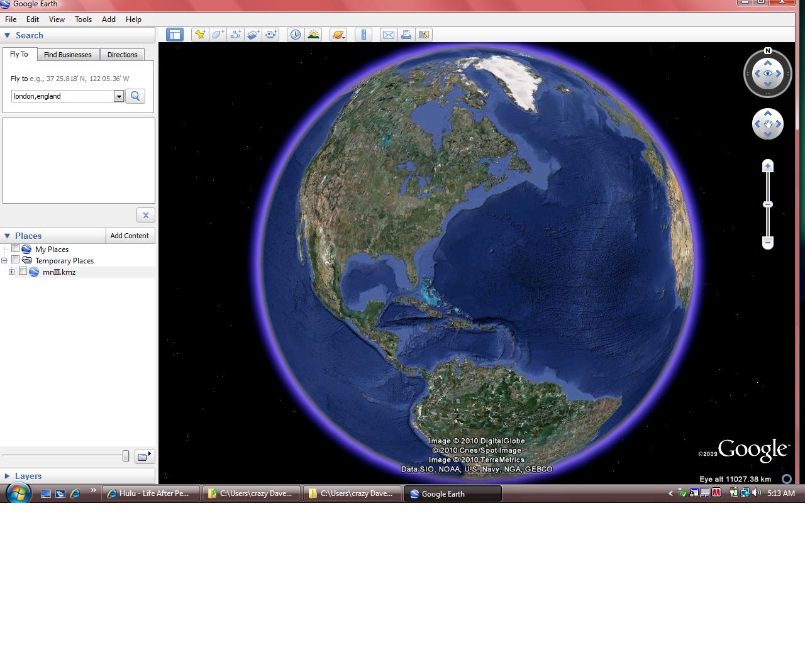Click the Print toolbar icon
Viewport: 805px width, 672px height.
pos(406,35)
